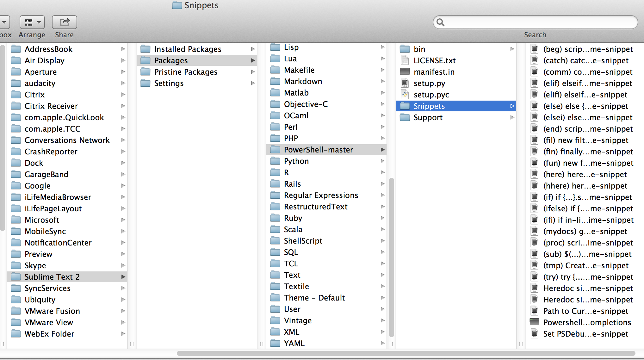
Task: Select the Settings folder
Action: [197, 83]
